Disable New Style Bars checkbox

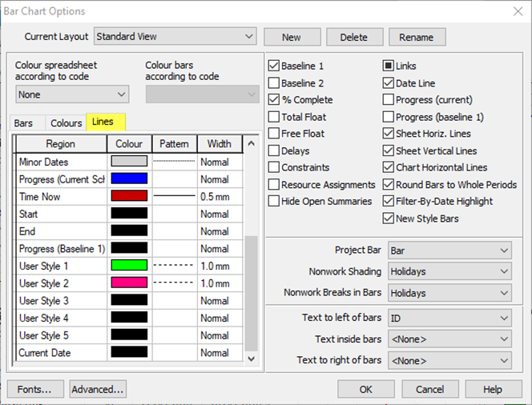pyautogui.click(x=388, y=219)
